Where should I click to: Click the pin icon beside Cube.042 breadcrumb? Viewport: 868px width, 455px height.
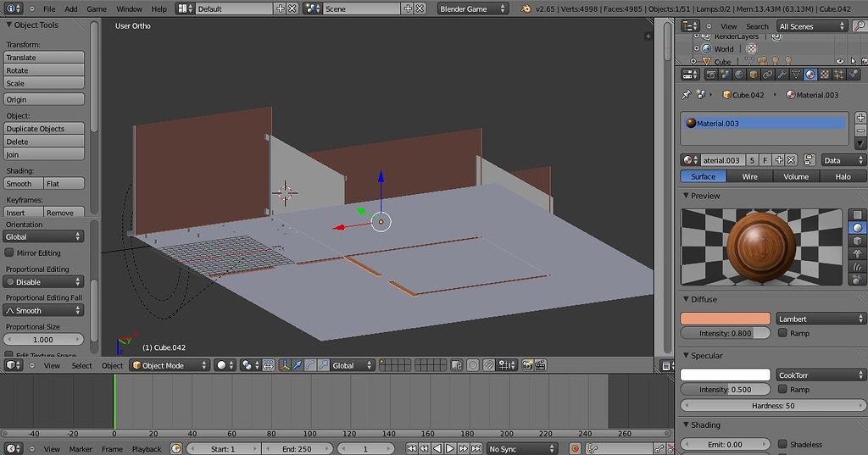point(687,95)
